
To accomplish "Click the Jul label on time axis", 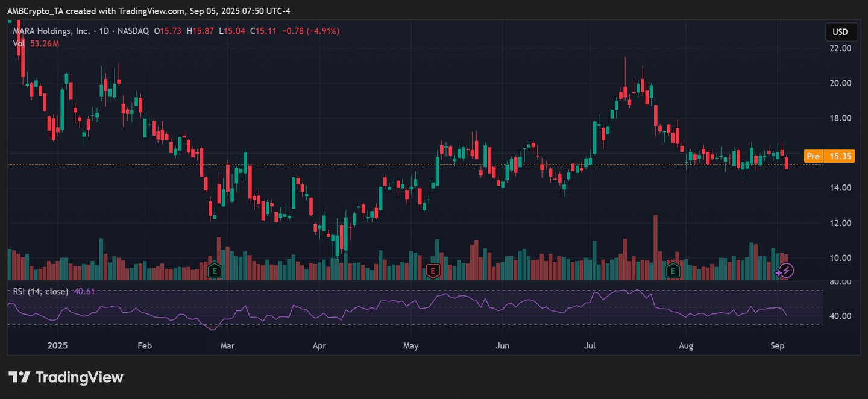I will pos(590,347).
